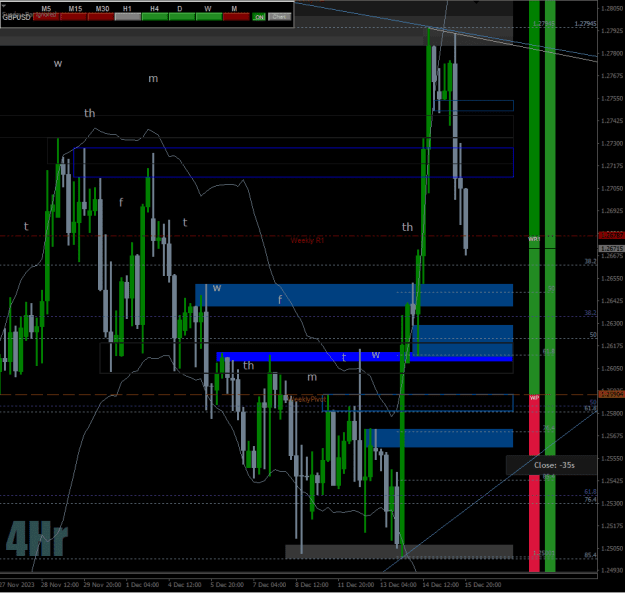Click the Weekly R1 line label
The image size is (625, 593).
(x=307, y=240)
